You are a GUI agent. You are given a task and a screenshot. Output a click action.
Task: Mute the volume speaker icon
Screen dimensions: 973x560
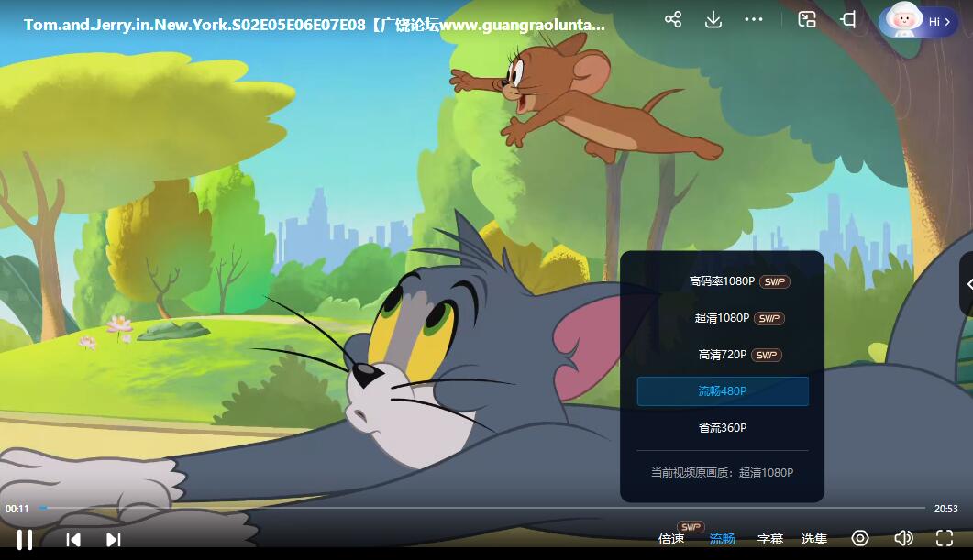(903, 538)
